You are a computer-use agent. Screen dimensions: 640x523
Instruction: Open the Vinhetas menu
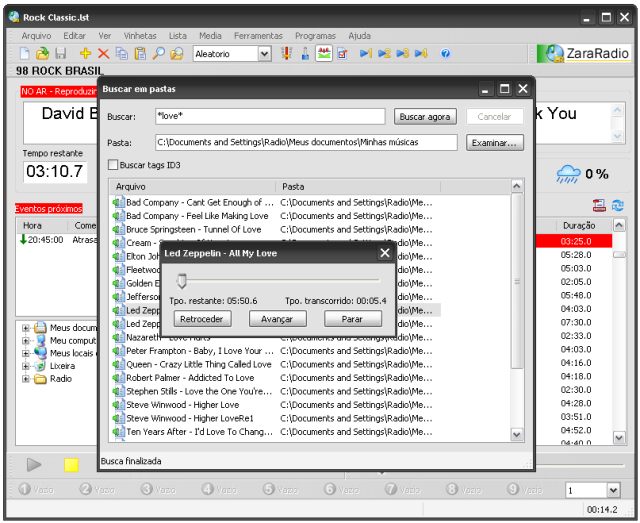click(x=140, y=36)
